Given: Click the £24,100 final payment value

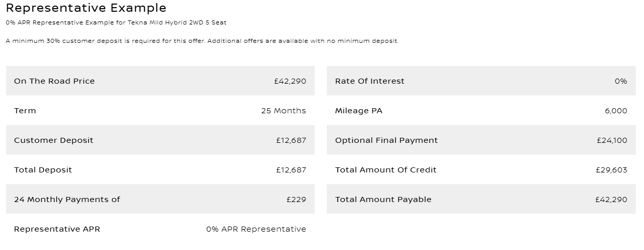Looking at the screenshot, I should (612, 140).
